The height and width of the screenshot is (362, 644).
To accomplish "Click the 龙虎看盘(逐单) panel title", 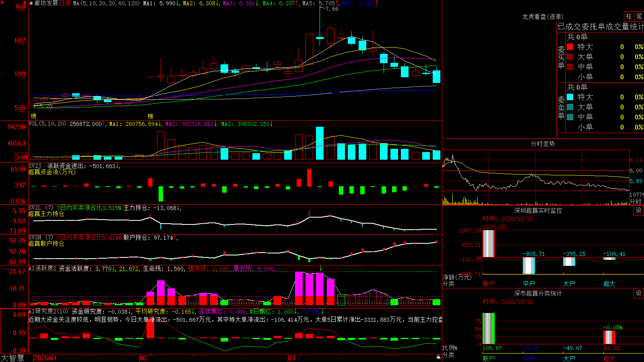I will point(543,16).
